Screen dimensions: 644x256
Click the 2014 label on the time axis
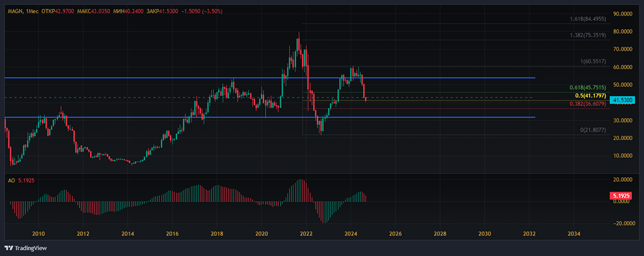point(128,233)
